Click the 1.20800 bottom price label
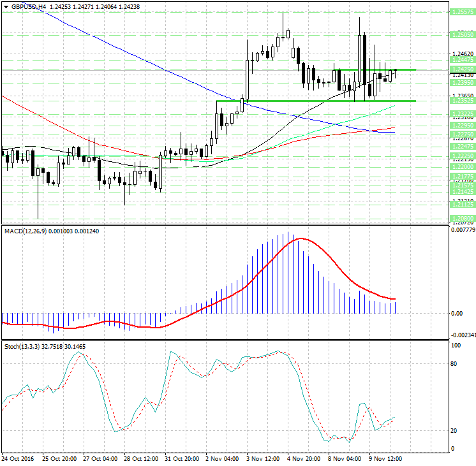This screenshot has width=476, height=466. tap(461, 218)
